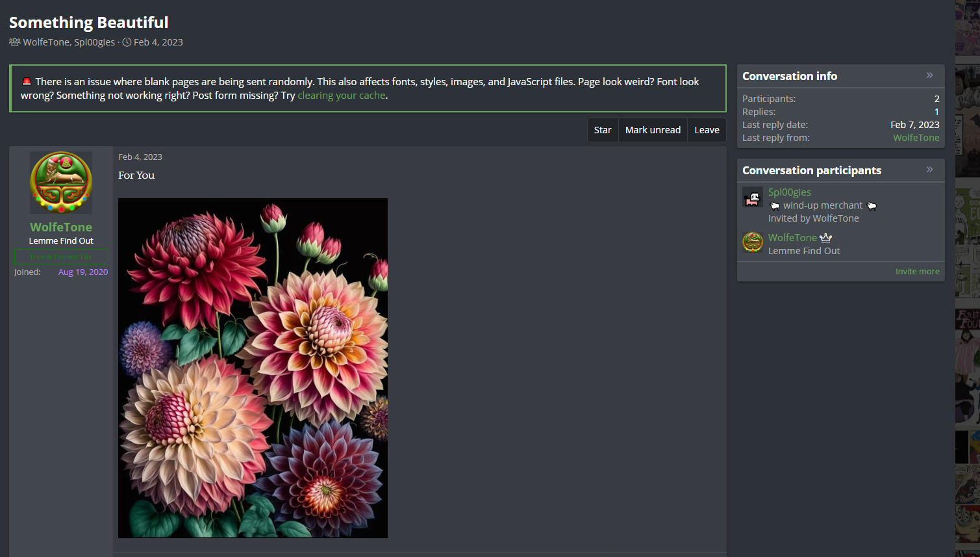This screenshot has height=557, width=980.
Task: Click the red siren icon in notice
Action: [x=27, y=82]
